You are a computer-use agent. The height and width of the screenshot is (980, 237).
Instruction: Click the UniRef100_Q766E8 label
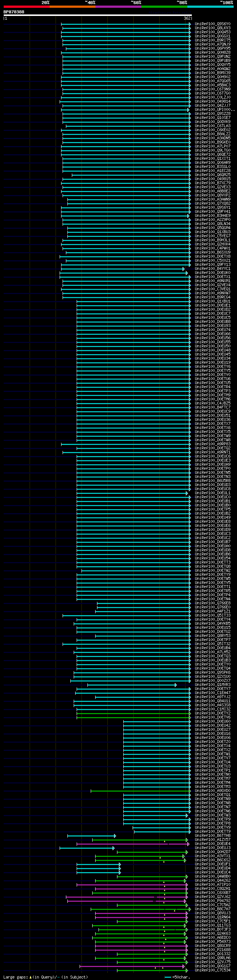(213, 603)
